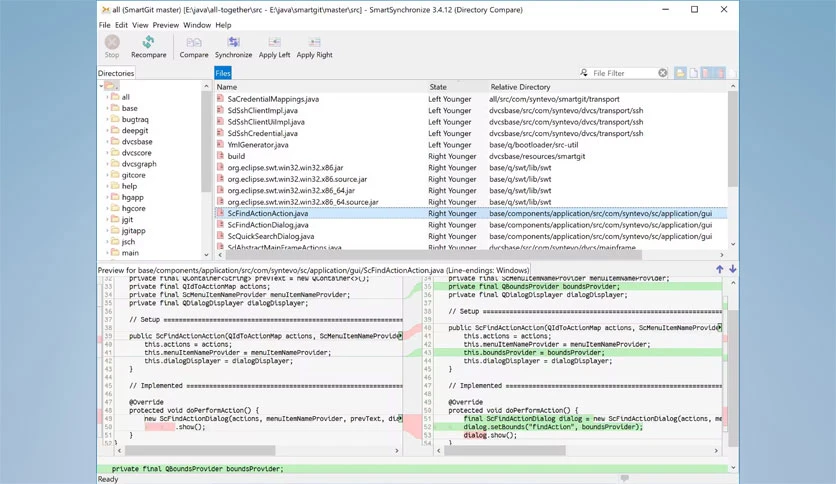This screenshot has width=836, height=484.
Task: Click the file icon of SaCredentialMappings.java
Action: 220,99
